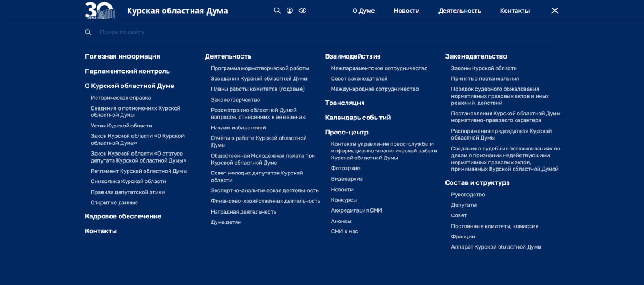Open 'Контакты' top menu item
The height and width of the screenshot is (285, 644).
tap(515, 11)
